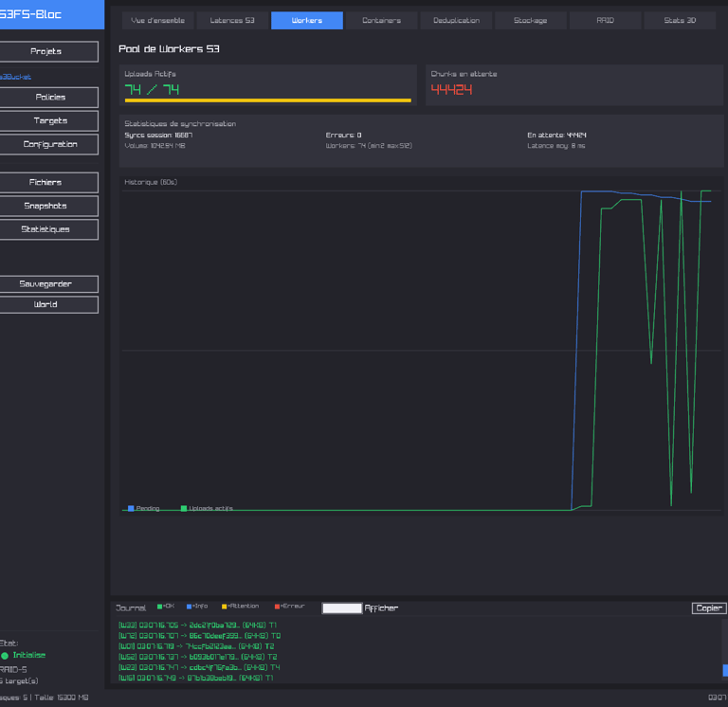Click the Sauvegarder button
Screen dimensions: 728x707
[x=45, y=284]
